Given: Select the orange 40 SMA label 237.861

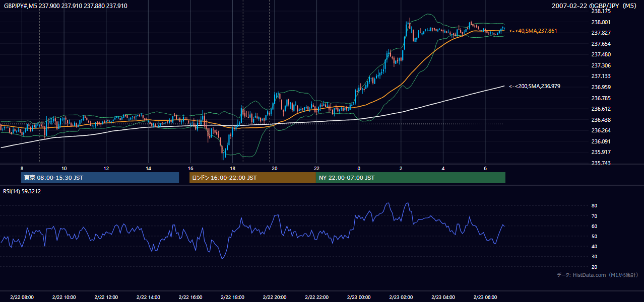Looking at the screenshot, I should (533, 31).
